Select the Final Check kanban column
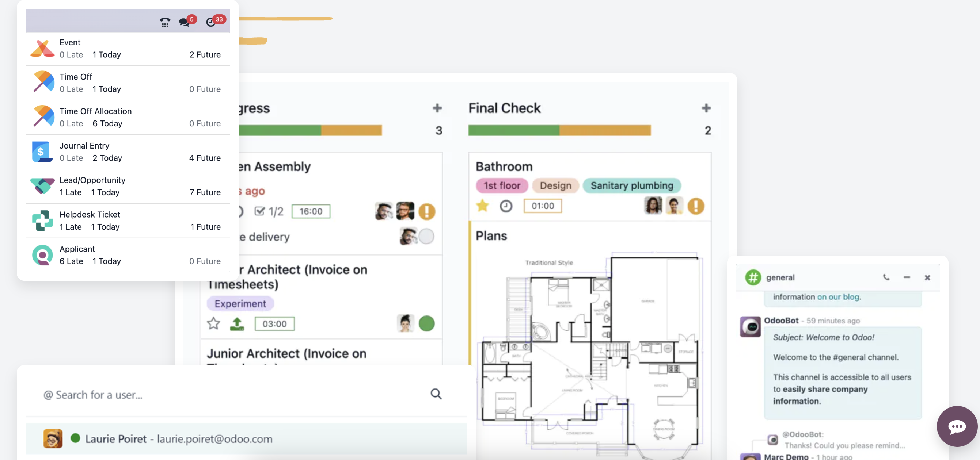Screen dimensions: 980x460 (504, 108)
